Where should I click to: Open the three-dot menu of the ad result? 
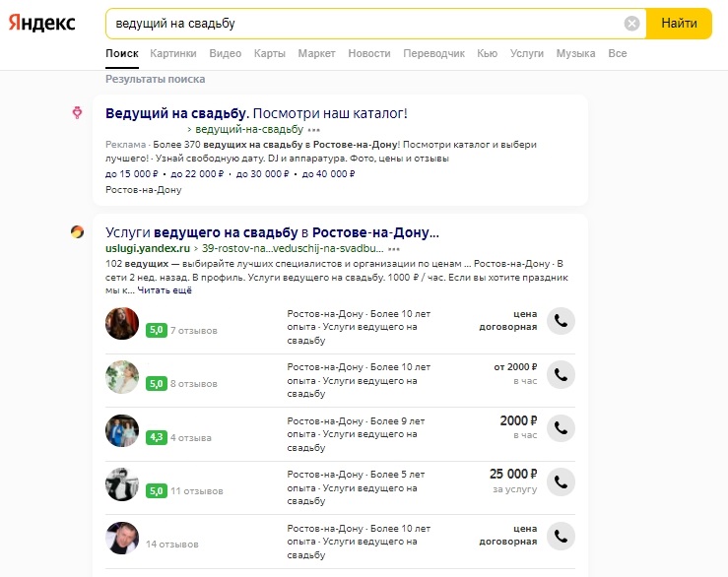[314, 130]
